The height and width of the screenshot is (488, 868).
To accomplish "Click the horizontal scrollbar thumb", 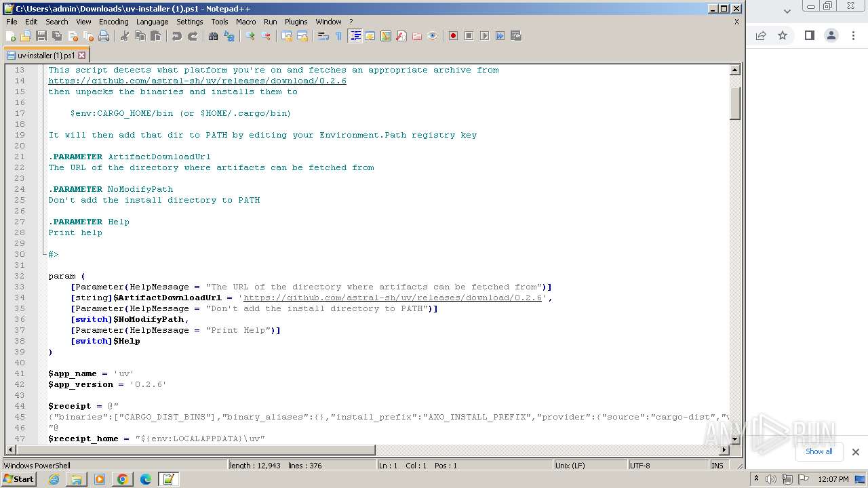I will (x=195, y=449).
